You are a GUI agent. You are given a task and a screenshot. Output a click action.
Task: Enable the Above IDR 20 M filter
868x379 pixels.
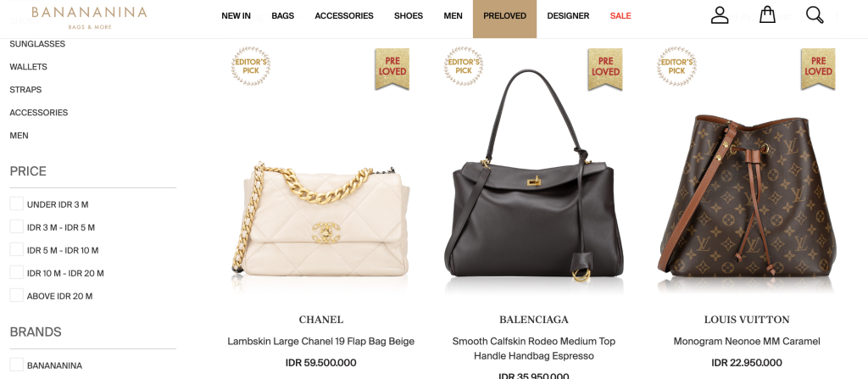17,296
